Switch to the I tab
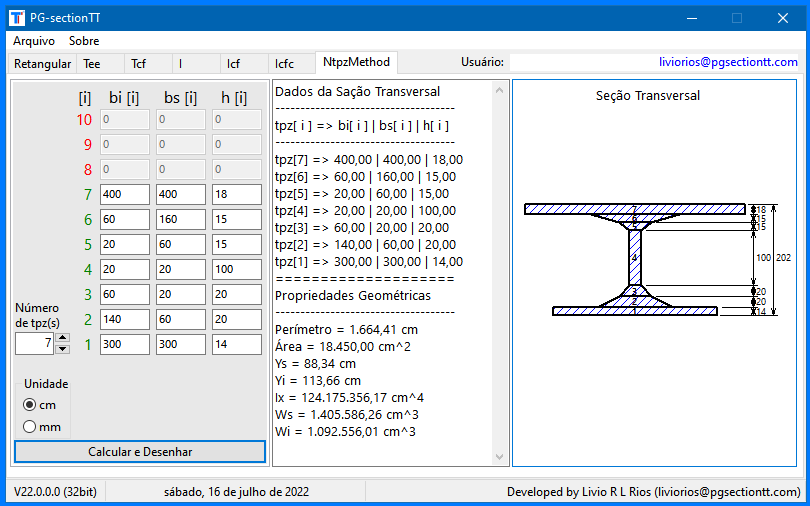810x506 pixels. (x=196, y=64)
